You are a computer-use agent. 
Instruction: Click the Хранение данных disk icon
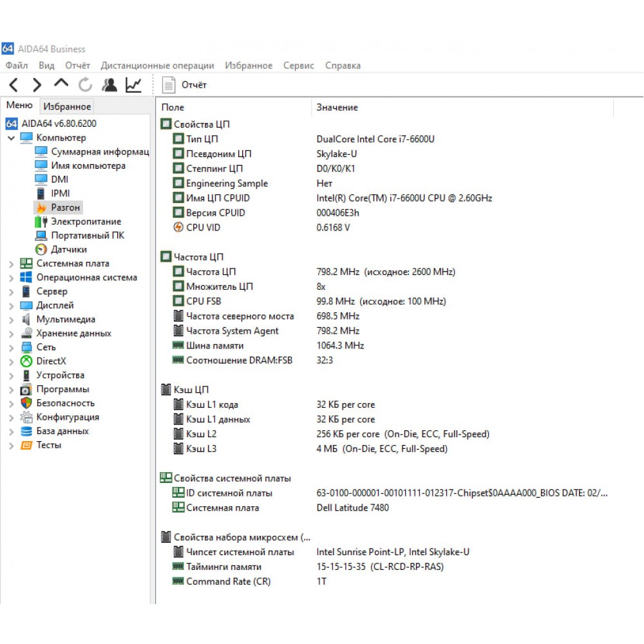[x=26, y=333]
